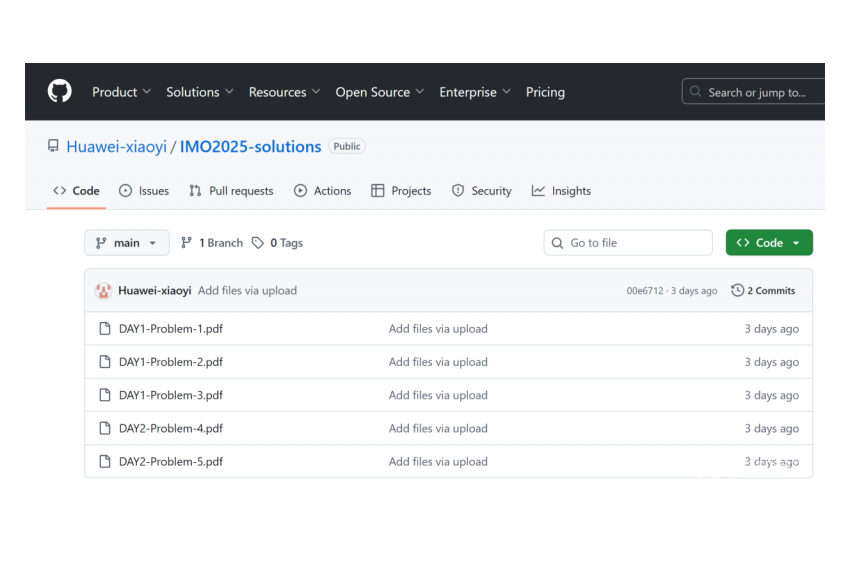
Task: Open commit message on DAY1-Problem-2.pdf row
Action: click(x=438, y=362)
